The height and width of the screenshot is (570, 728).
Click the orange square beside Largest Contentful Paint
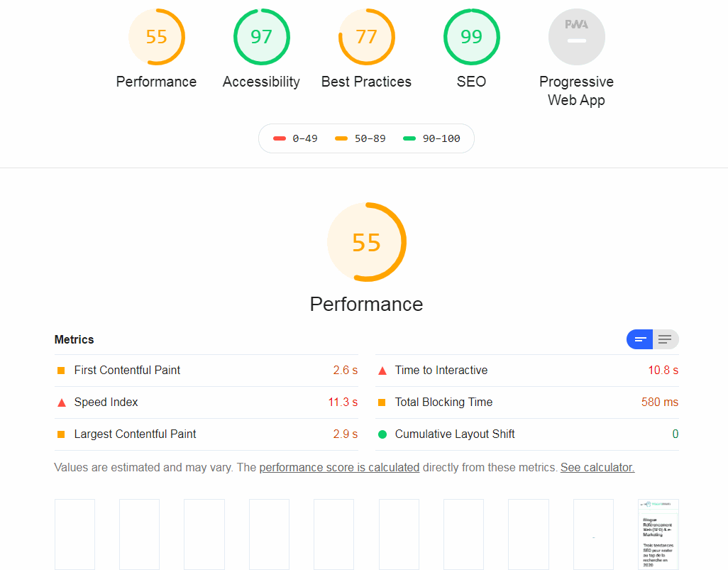pos(61,434)
